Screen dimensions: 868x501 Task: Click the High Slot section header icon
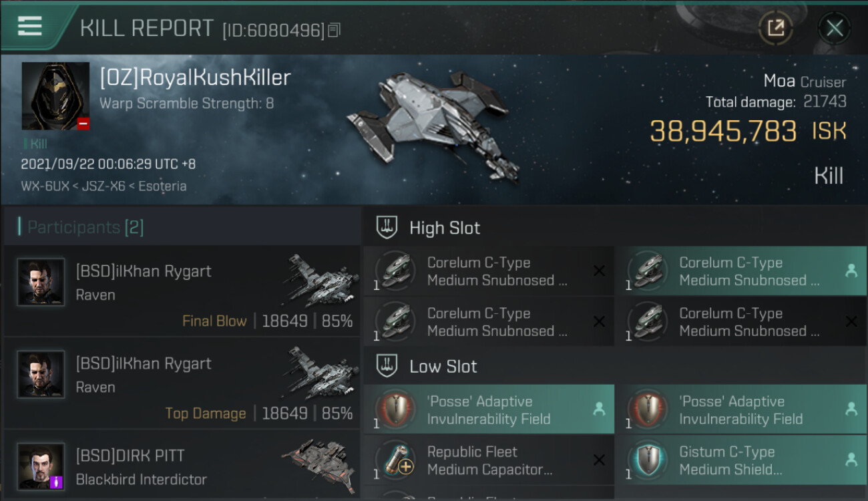point(387,228)
